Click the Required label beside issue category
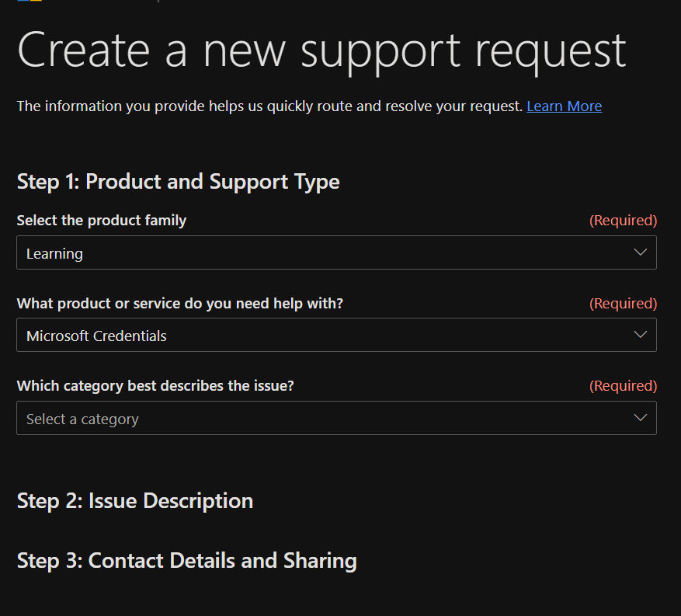This screenshot has height=616, width=681. click(623, 385)
